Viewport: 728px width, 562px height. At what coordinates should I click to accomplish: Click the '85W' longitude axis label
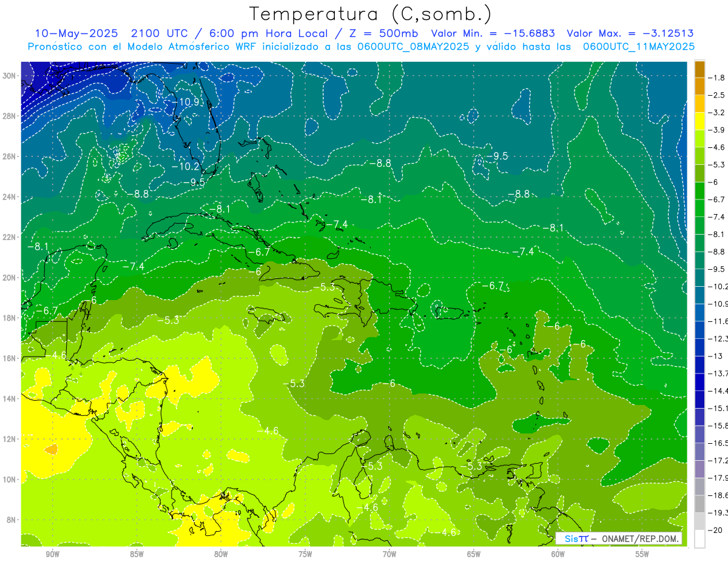[136, 554]
